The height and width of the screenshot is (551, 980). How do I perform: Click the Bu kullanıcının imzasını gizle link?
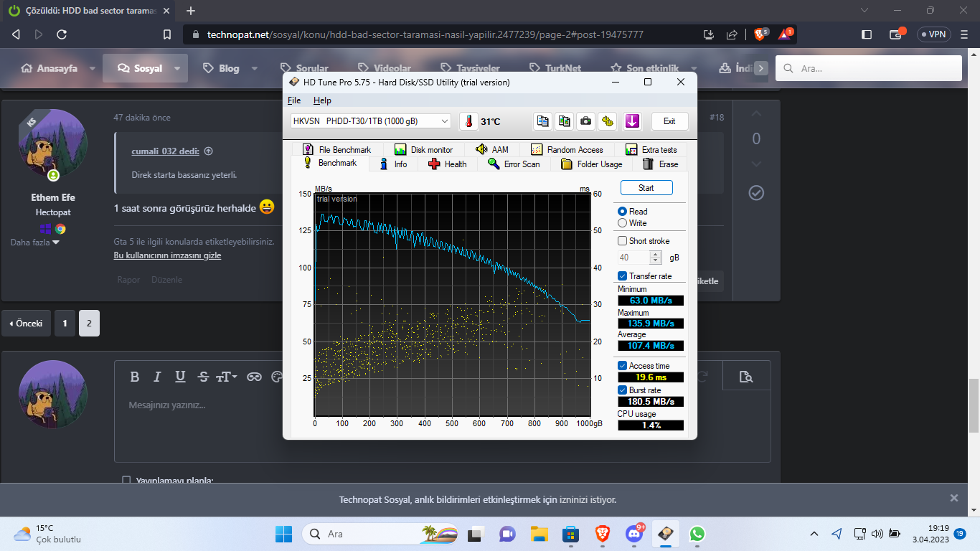(x=167, y=255)
